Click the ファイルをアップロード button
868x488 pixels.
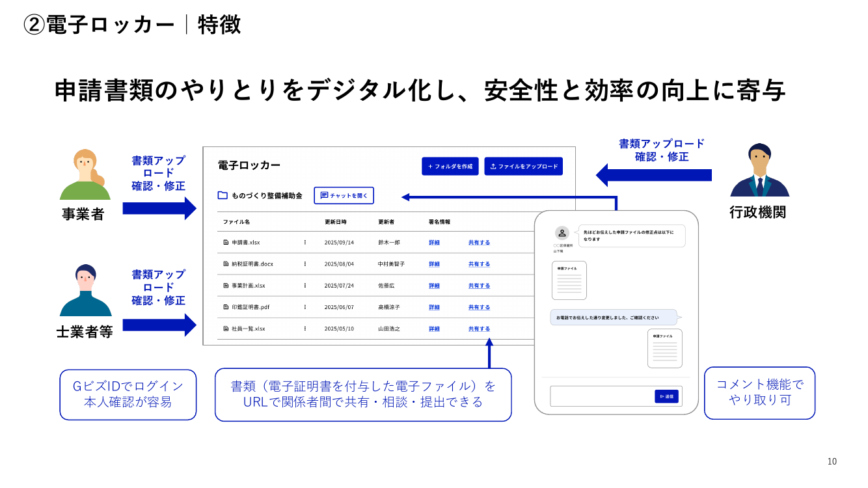524,167
